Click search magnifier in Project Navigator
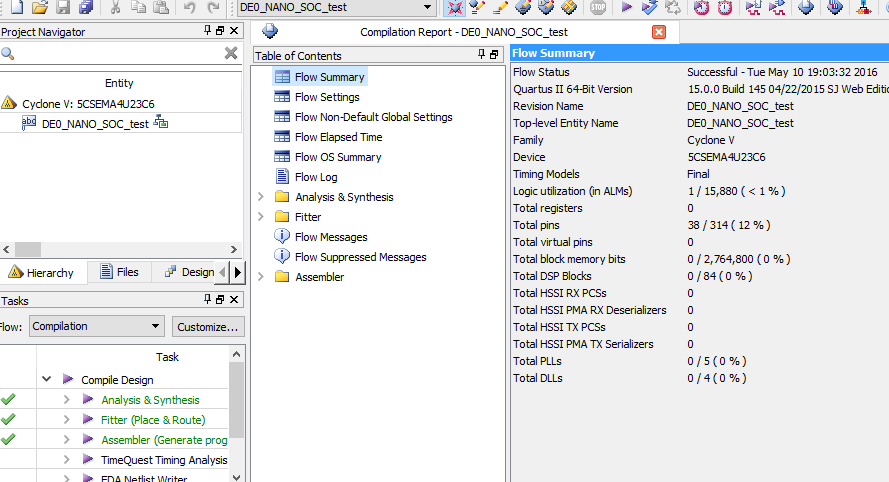This screenshot has height=482, width=889. coord(7,54)
